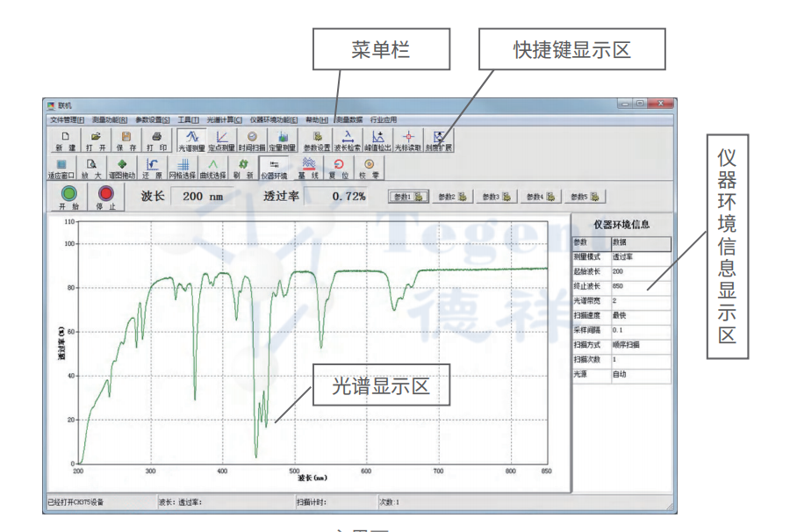Viewport: 790px width, 532px height.
Task: Toggle 光谱测量 spectrum measurement mode
Action: (191, 140)
